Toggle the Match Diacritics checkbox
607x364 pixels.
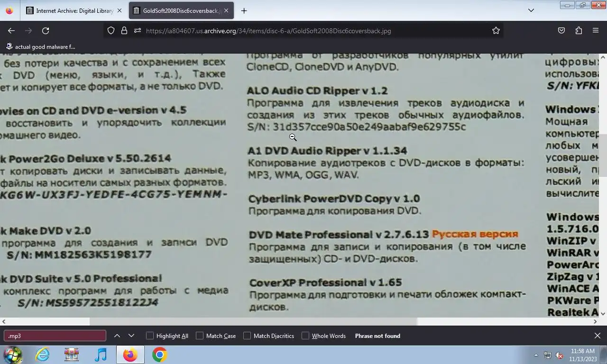click(269, 336)
